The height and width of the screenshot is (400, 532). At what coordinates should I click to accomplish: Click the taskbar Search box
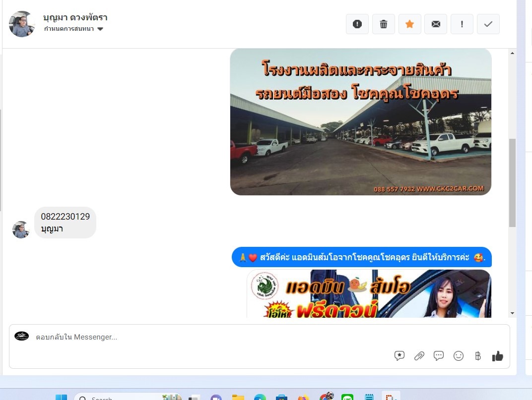click(128, 397)
